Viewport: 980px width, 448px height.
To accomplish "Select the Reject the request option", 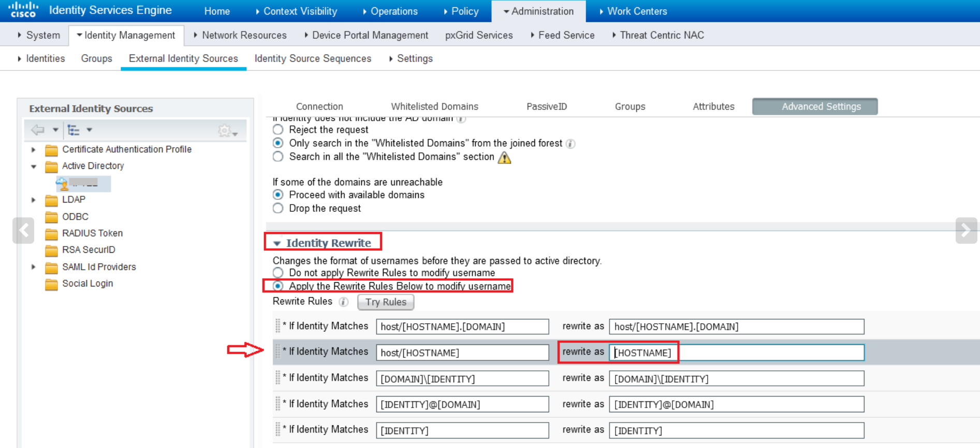I will click(278, 129).
